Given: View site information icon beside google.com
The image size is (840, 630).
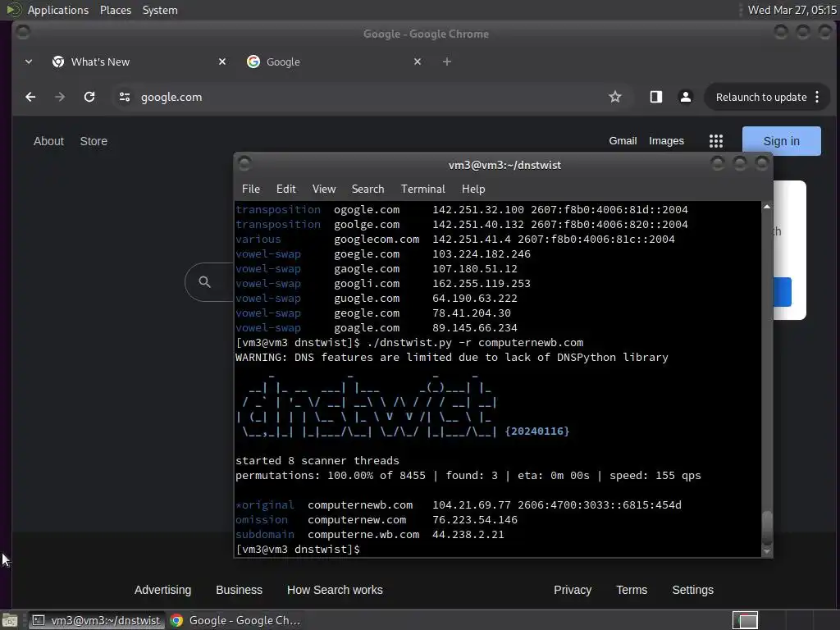Looking at the screenshot, I should 125,97.
